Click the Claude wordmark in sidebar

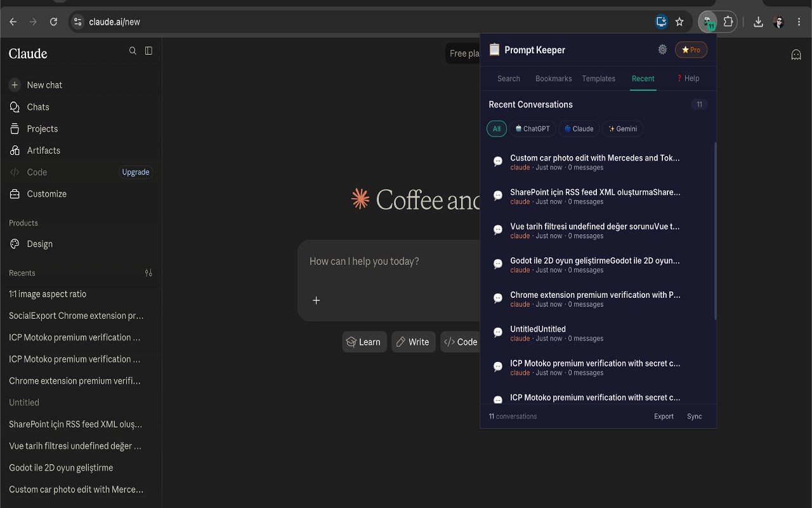coord(28,53)
